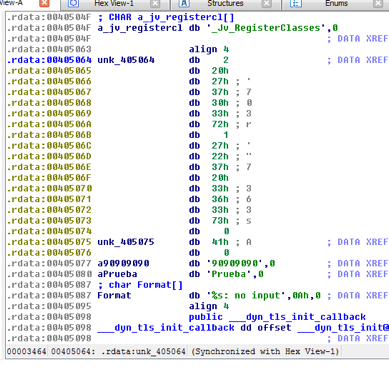This screenshot has width=389, height=385.
Task: Close the Enums tab
Action: (378, 4)
